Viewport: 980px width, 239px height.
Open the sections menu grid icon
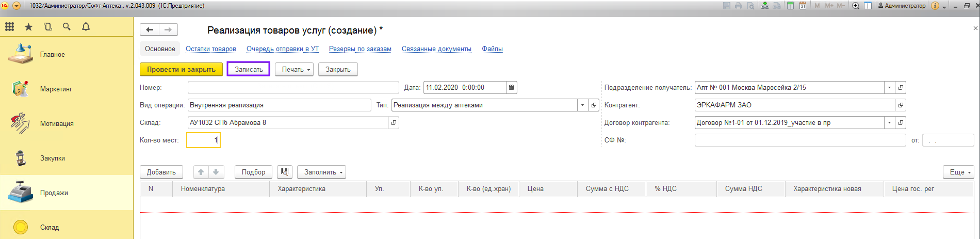[9, 27]
